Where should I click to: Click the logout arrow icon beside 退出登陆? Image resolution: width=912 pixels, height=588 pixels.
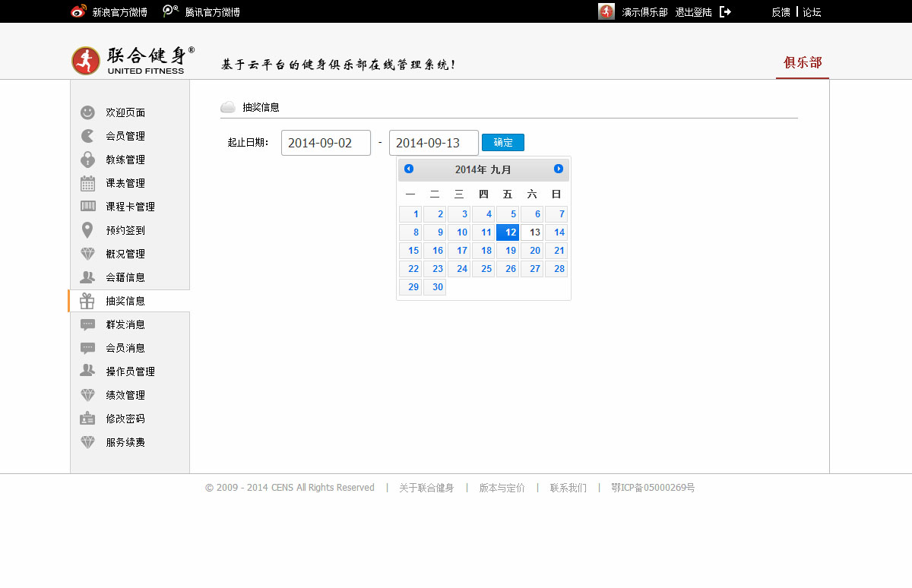[725, 12]
